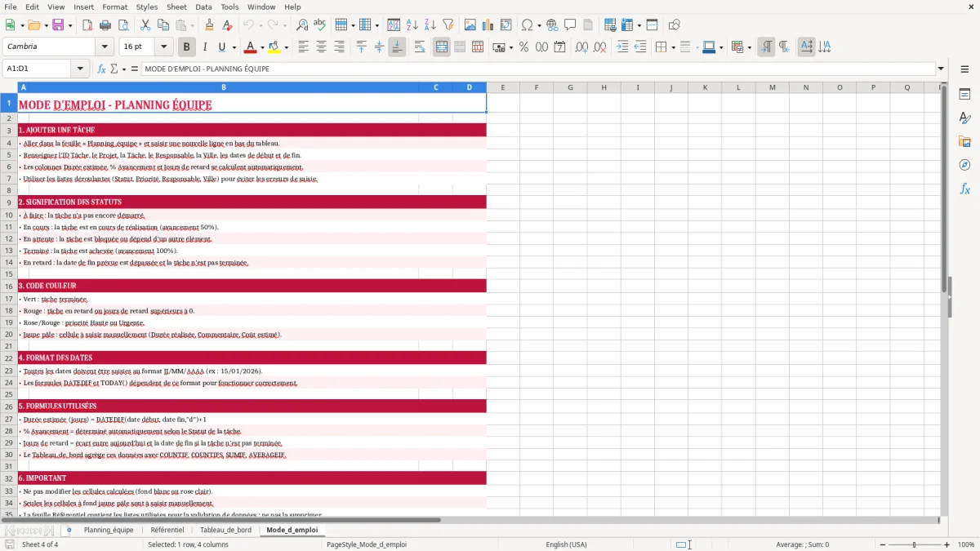Toggle Underline formatting

pos(221,47)
